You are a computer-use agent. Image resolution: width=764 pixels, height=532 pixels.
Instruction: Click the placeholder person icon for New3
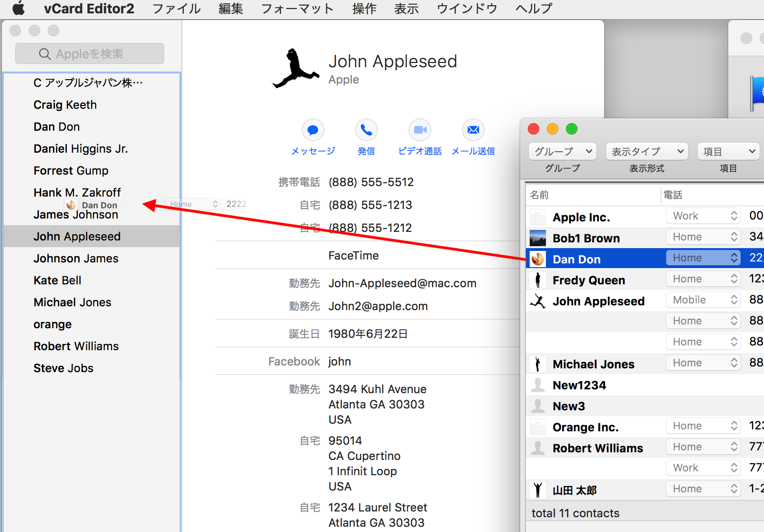point(538,406)
